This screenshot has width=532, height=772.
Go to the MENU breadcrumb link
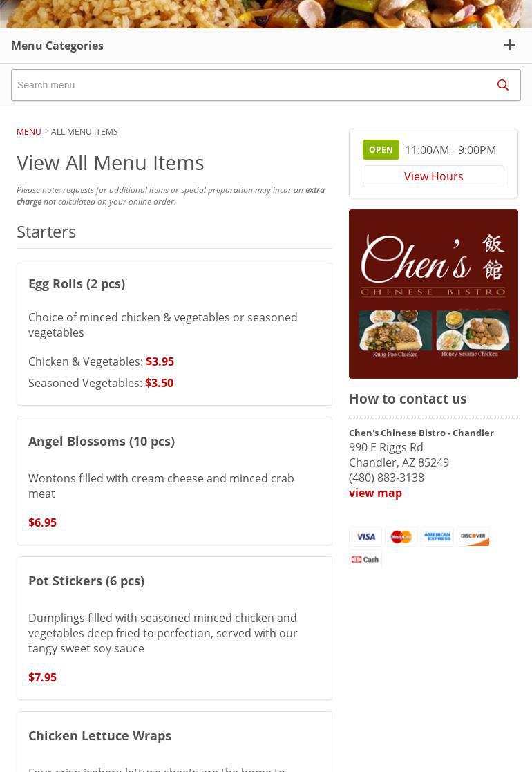[x=29, y=131]
